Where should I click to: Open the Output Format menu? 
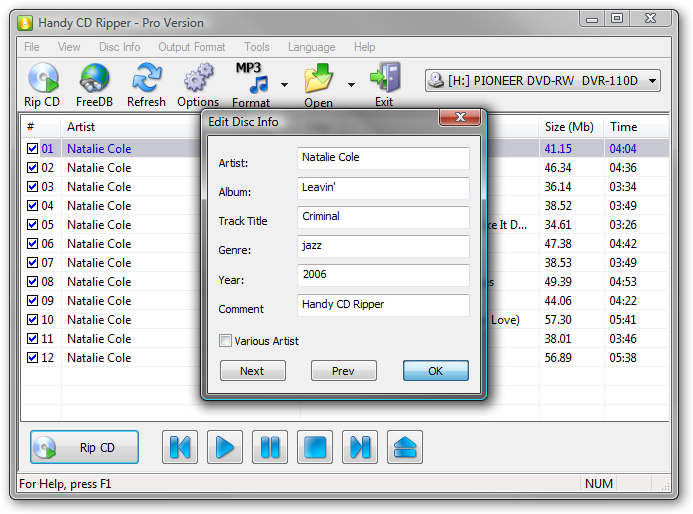[x=192, y=47]
